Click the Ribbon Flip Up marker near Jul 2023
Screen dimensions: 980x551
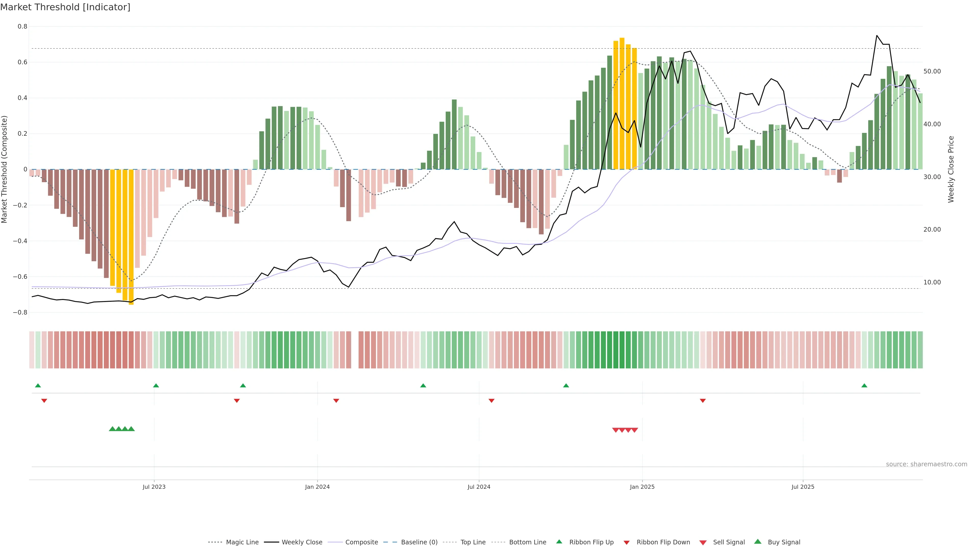(156, 386)
